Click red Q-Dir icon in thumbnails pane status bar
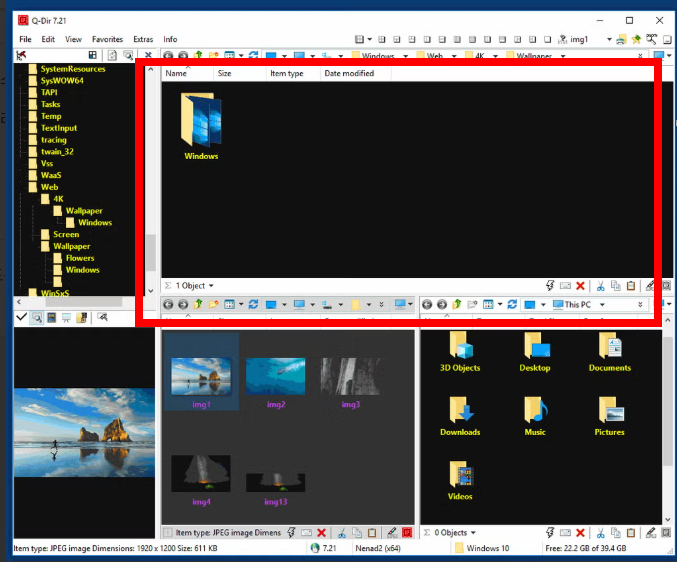This screenshot has width=677, height=562. point(407,533)
